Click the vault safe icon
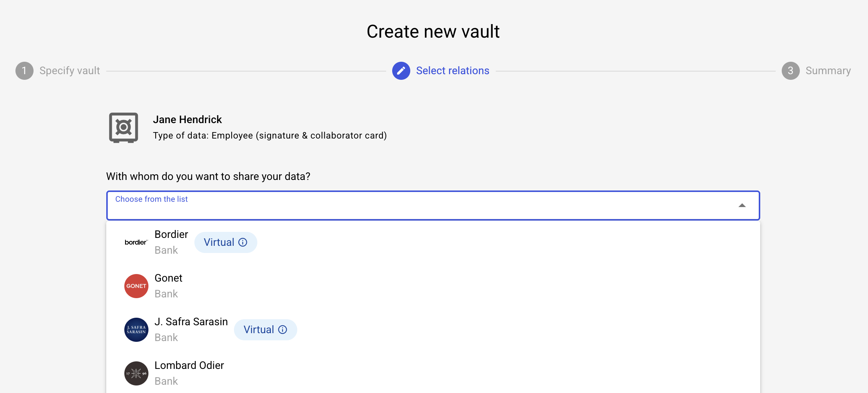Viewport: 868px width, 393px height. coord(124,128)
